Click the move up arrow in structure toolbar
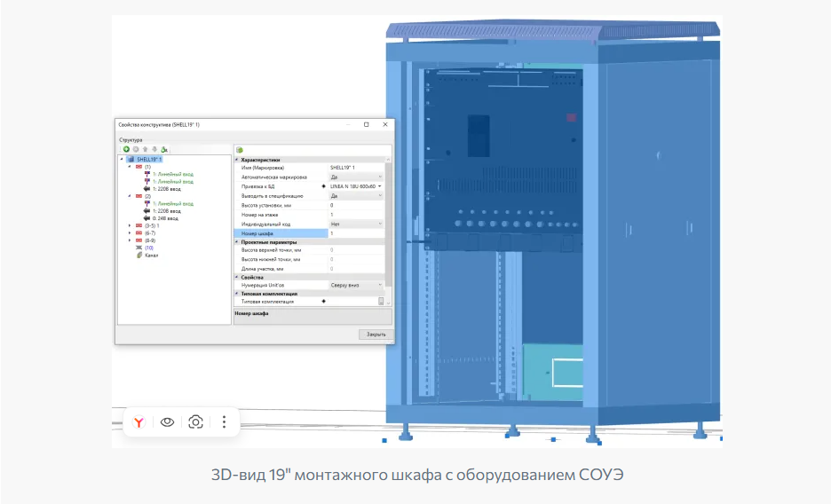Screen dimensions: 831x504 click(x=145, y=149)
